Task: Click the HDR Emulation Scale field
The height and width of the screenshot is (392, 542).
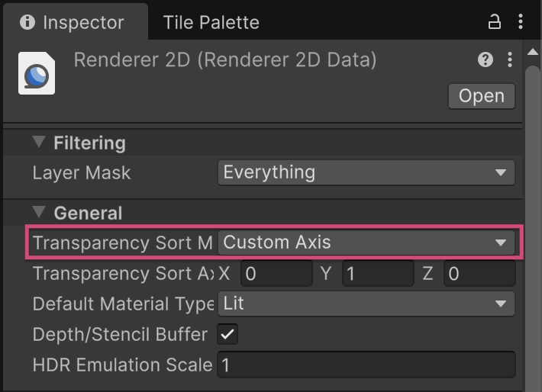Action: (366, 365)
